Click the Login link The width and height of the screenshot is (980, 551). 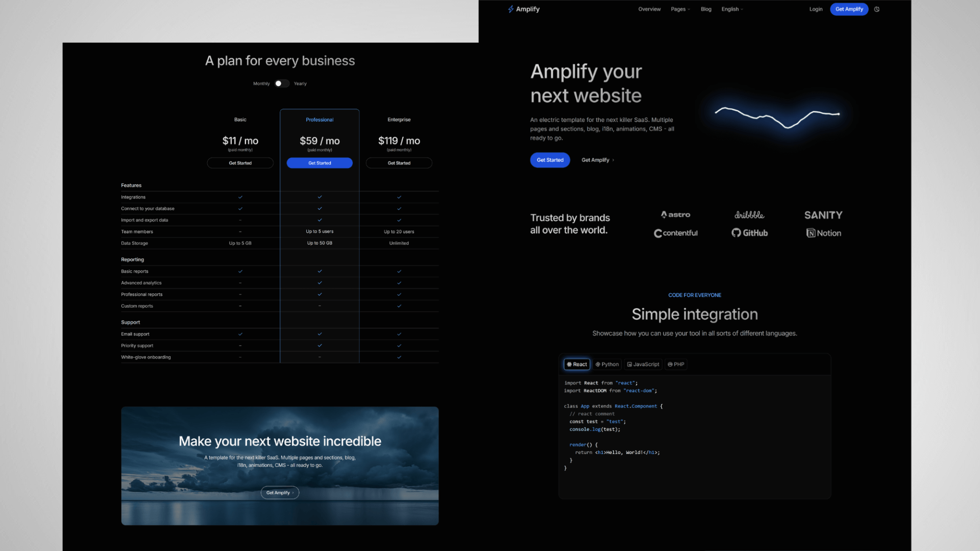coord(816,9)
